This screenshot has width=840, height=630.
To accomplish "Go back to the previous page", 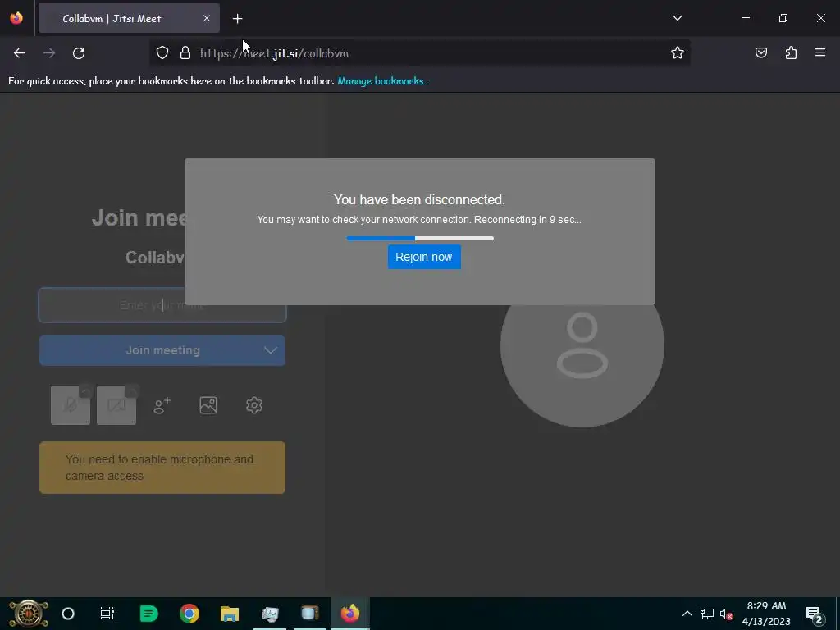I will click(20, 53).
